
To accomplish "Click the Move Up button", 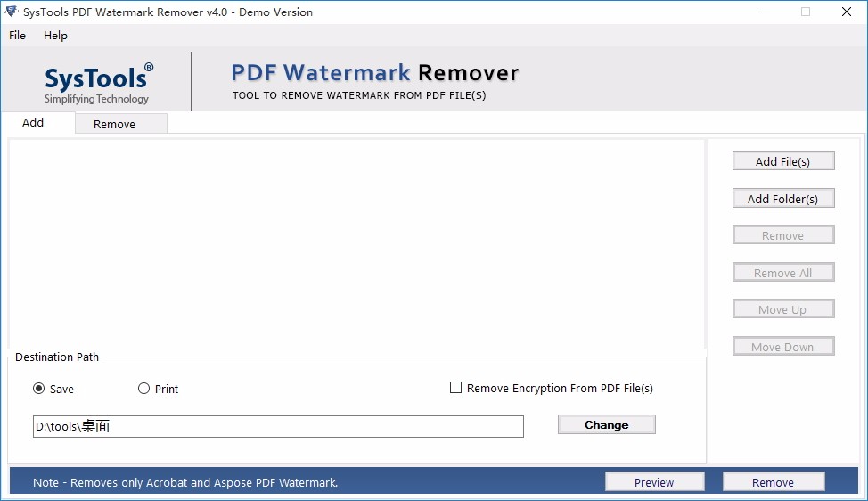I will (783, 309).
